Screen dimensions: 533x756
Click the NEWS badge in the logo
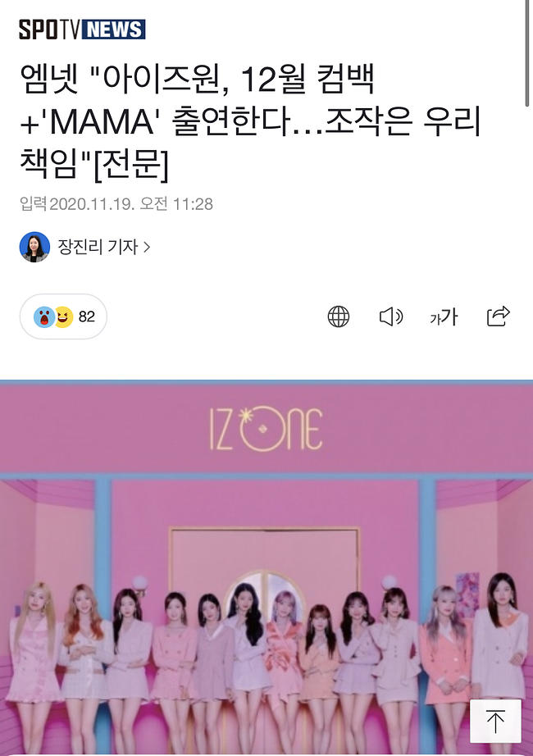pos(114,30)
